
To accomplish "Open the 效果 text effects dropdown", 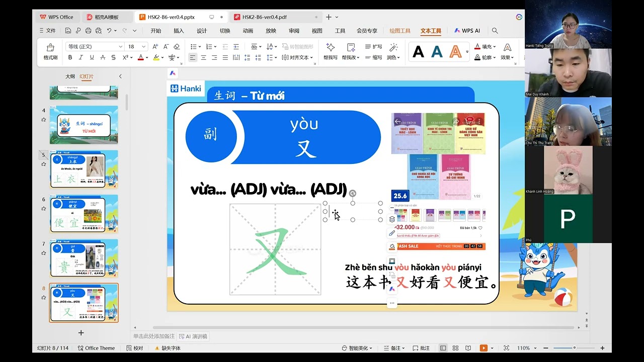I will tap(507, 52).
